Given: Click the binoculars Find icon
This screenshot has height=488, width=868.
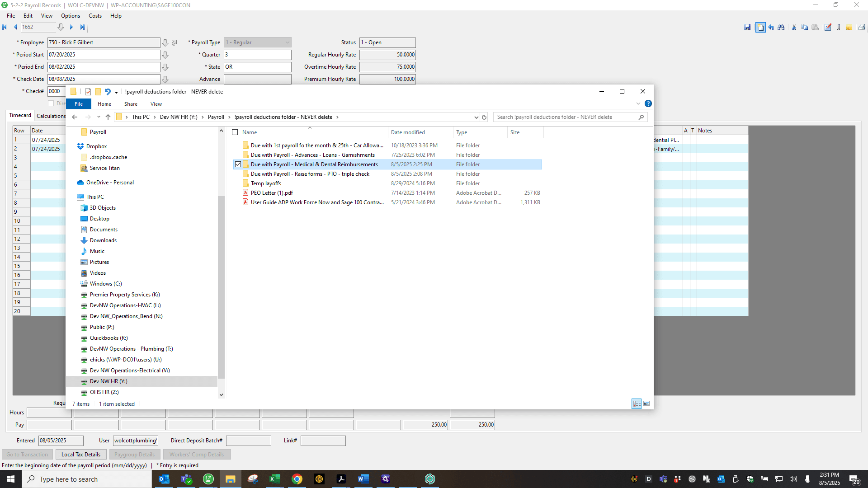Looking at the screenshot, I should (781, 28).
